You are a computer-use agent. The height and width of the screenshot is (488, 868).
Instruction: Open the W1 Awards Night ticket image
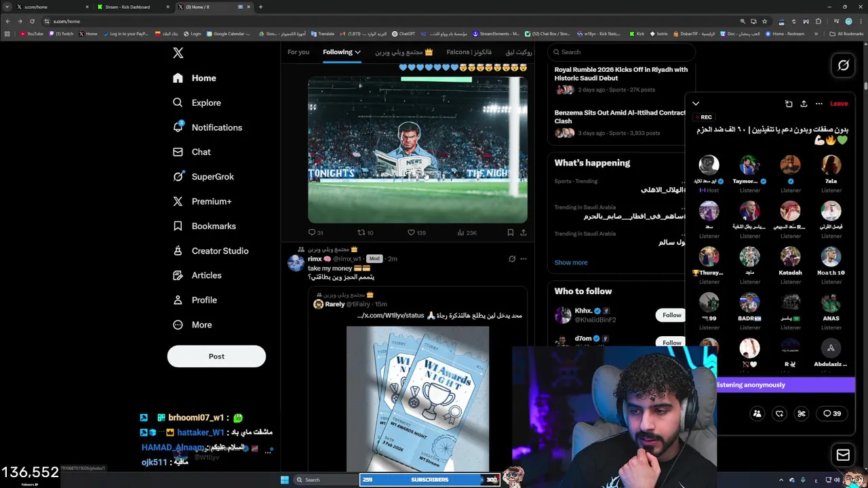click(418, 399)
